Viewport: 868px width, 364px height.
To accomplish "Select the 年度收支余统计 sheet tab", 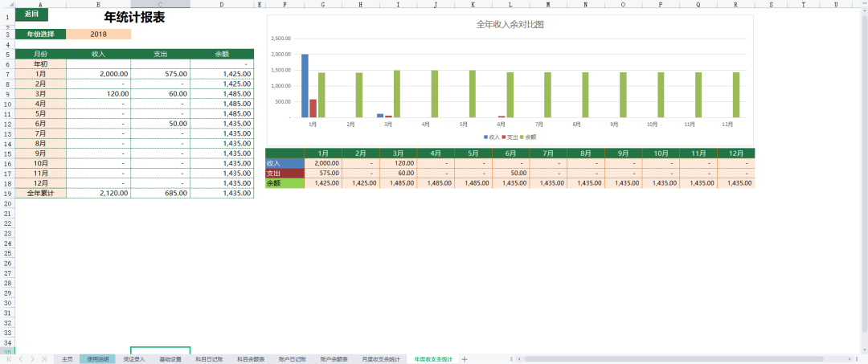I will [x=433, y=359].
